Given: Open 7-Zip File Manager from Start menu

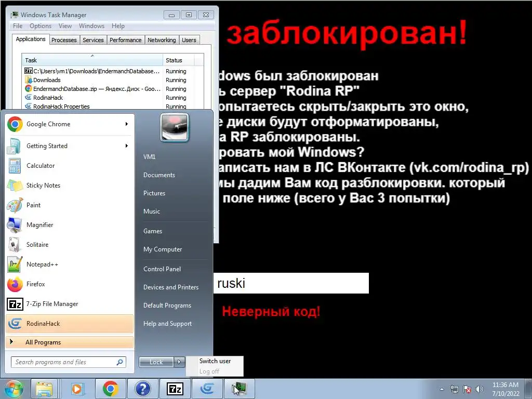Looking at the screenshot, I should coord(70,303).
